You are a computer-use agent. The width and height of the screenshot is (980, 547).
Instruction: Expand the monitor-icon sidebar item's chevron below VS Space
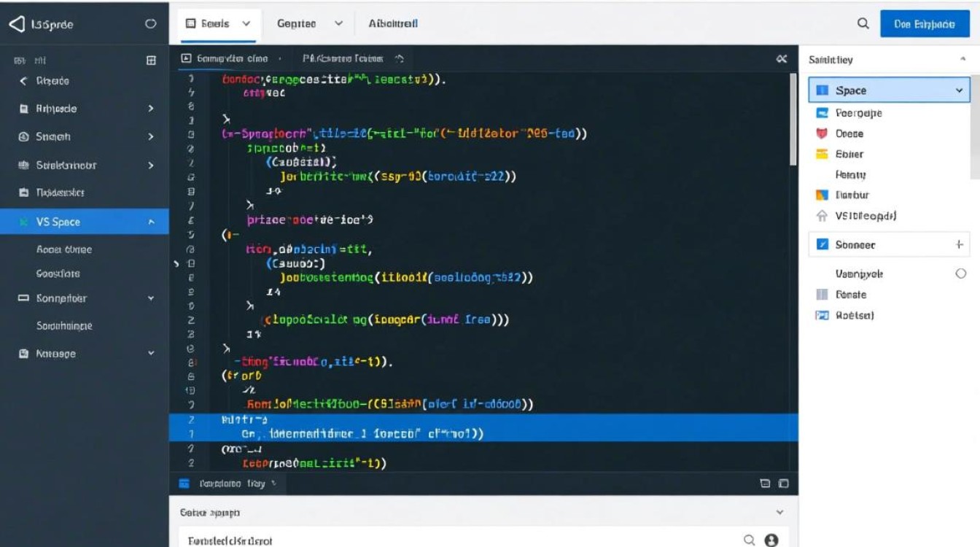coord(151,298)
